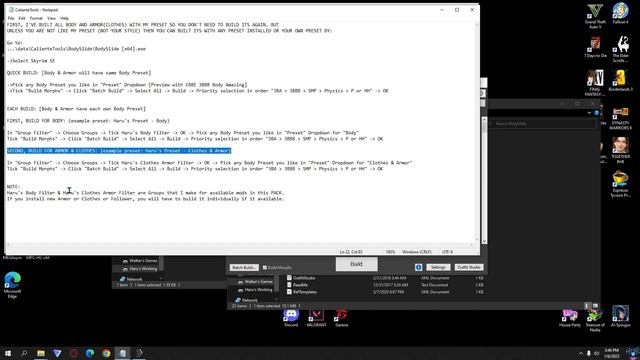Viewport: 640px width, 360px height.
Task: Open Espresso Tycoon desktop shortcut
Action: [620, 184]
